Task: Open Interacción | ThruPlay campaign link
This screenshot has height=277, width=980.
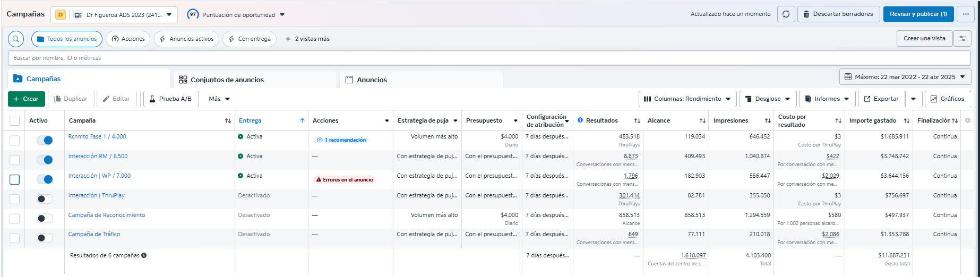Action: [97, 195]
